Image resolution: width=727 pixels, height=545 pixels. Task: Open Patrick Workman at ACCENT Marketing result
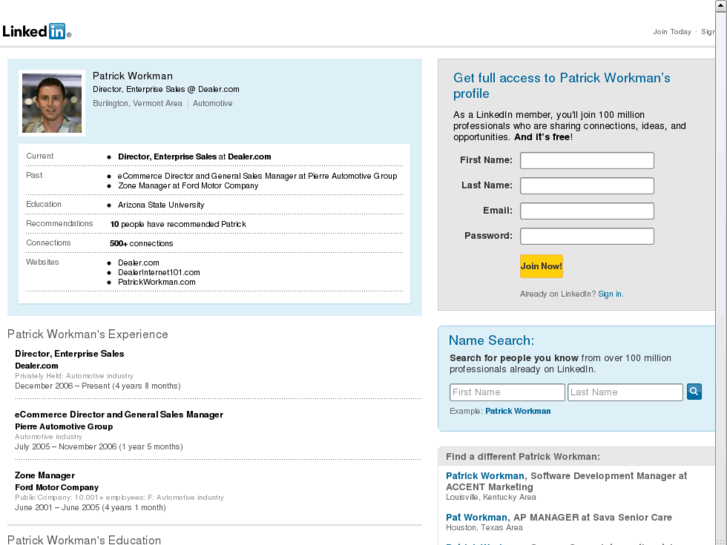click(x=485, y=476)
